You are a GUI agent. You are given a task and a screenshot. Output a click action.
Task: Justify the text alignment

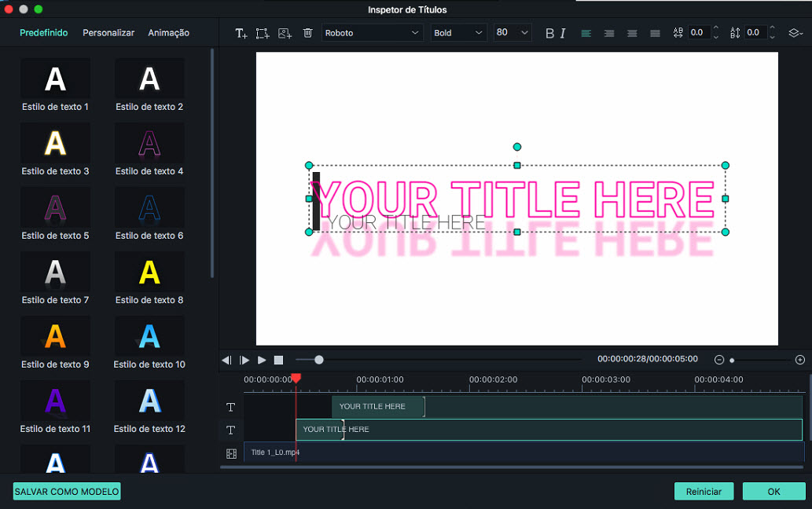pos(655,33)
